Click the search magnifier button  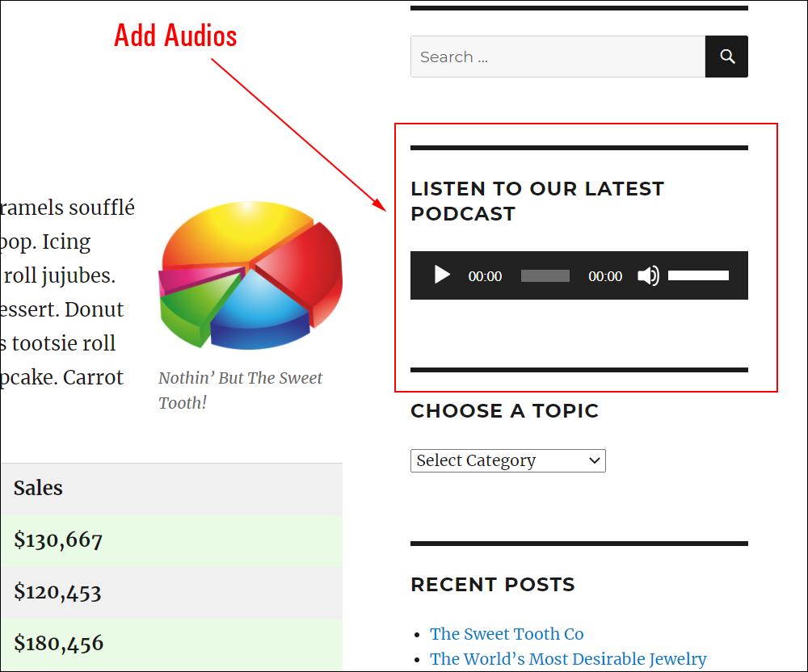pyautogui.click(x=726, y=57)
